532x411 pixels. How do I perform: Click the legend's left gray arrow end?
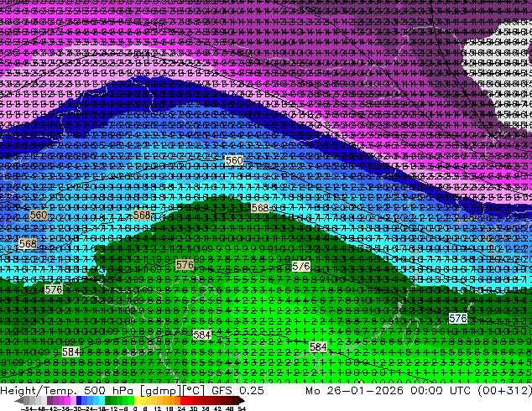point(19,400)
